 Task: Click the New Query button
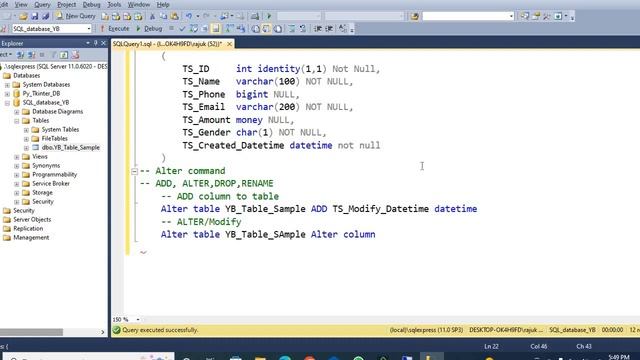tap(76, 16)
